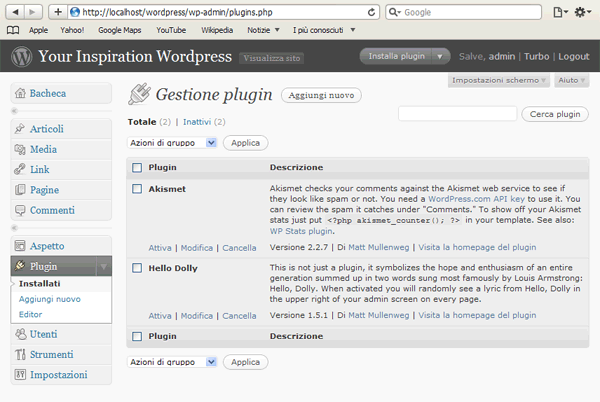Open the Apple bookmark

[38, 30]
